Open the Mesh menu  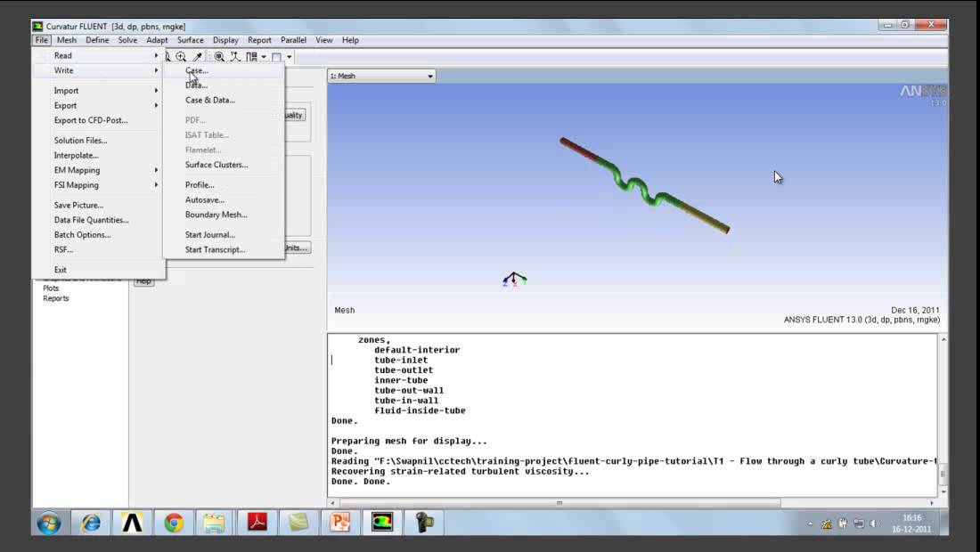pyautogui.click(x=66, y=40)
